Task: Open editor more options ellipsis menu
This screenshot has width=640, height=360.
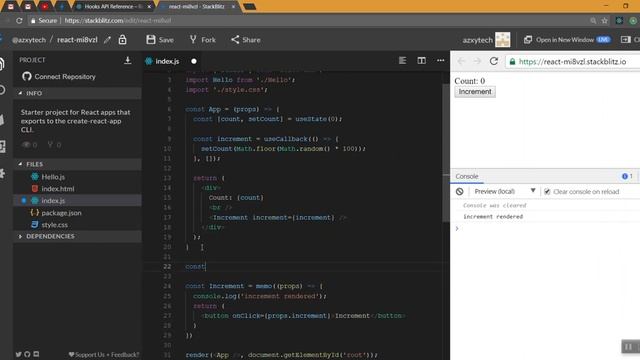Action: point(440,61)
